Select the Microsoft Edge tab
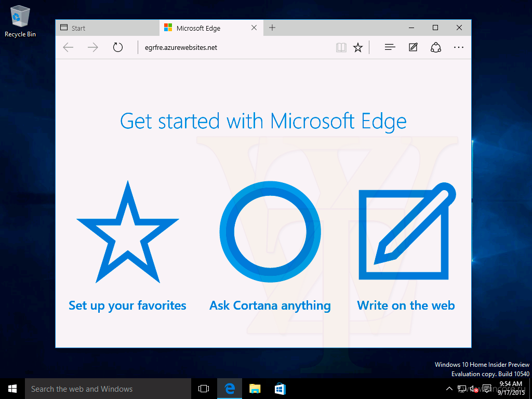Viewport: 532px width, 399px height. [211, 28]
